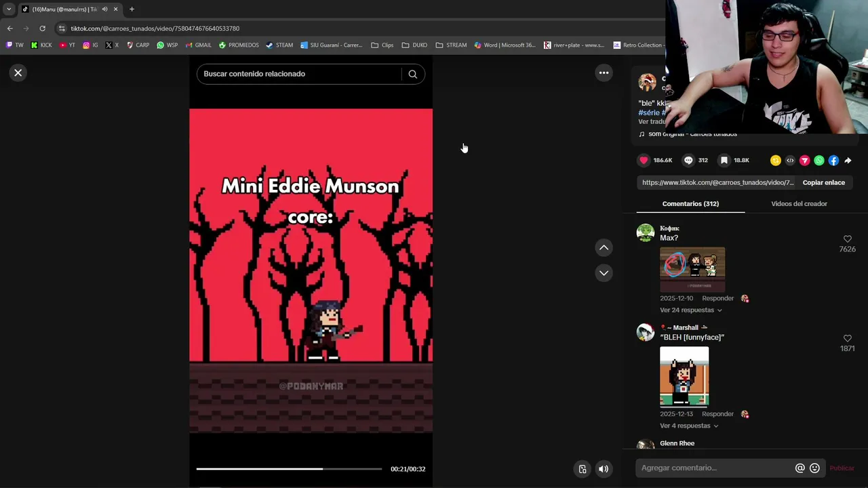Open the tab search dropdown

pos(9,9)
